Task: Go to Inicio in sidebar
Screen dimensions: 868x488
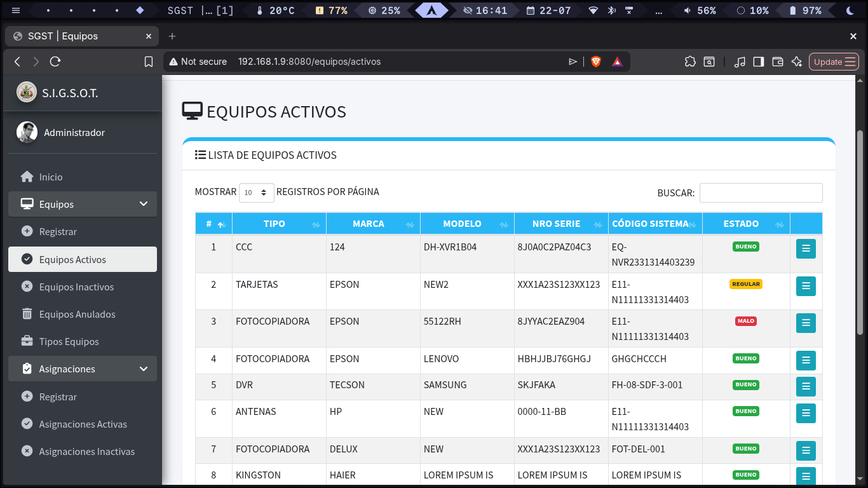Action: click(83, 177)
